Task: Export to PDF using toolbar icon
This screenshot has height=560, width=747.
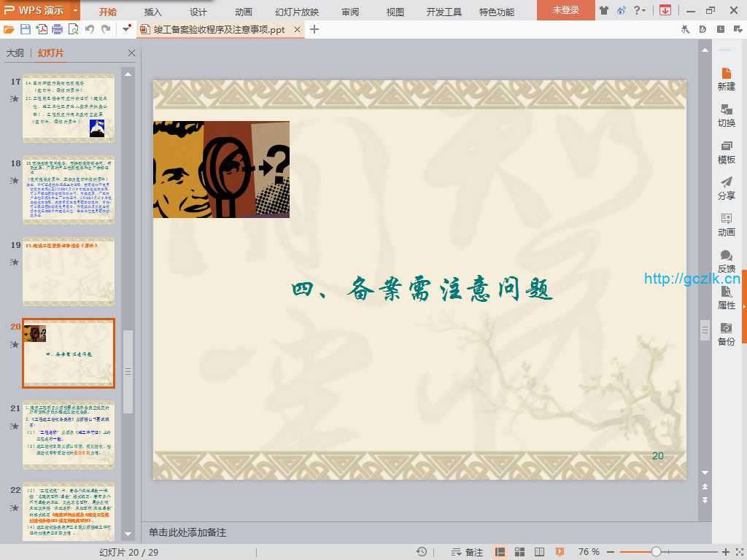Action: click(42, 29)
